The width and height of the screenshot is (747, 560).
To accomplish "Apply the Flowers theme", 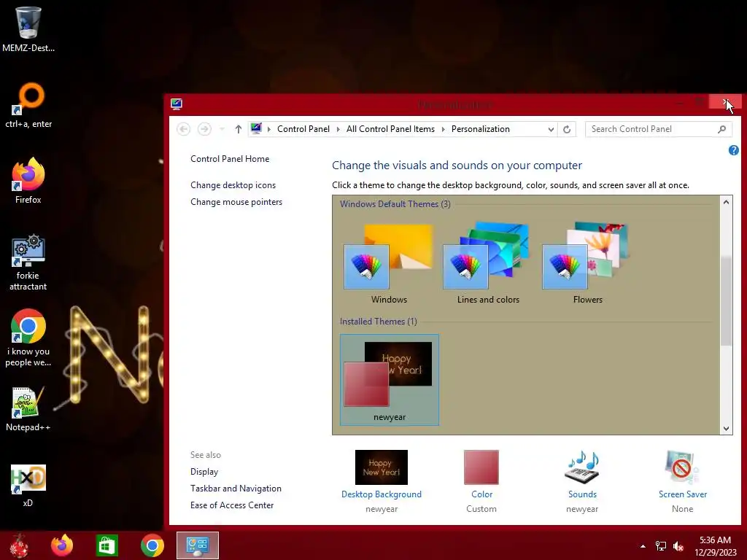I will pyautogui.click(x=587, y=263).
